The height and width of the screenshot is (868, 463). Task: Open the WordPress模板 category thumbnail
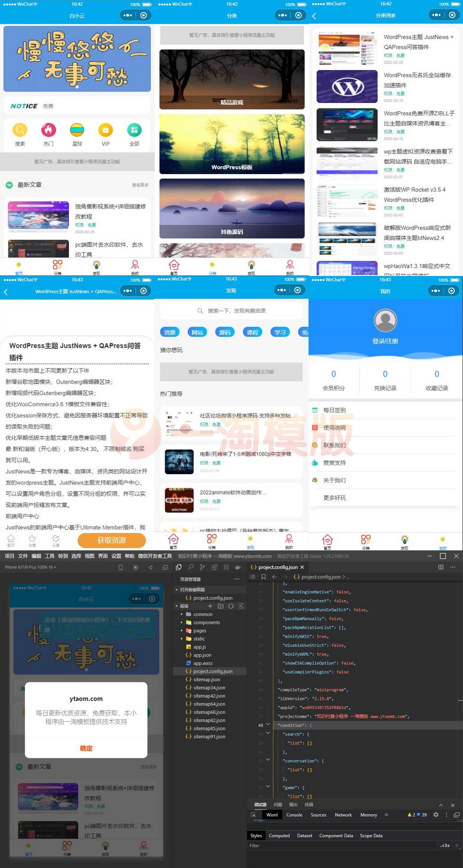[x=232, y=144]
